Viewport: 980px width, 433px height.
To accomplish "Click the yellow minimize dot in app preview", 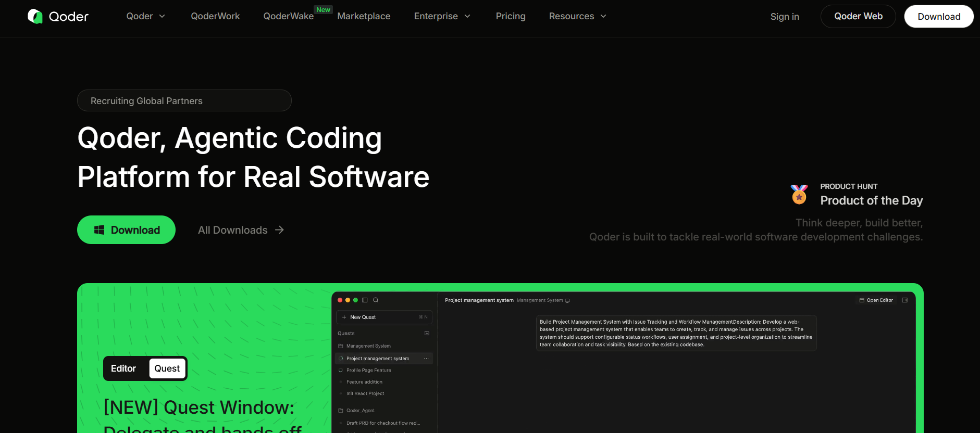I will click(x=348, y=300).
